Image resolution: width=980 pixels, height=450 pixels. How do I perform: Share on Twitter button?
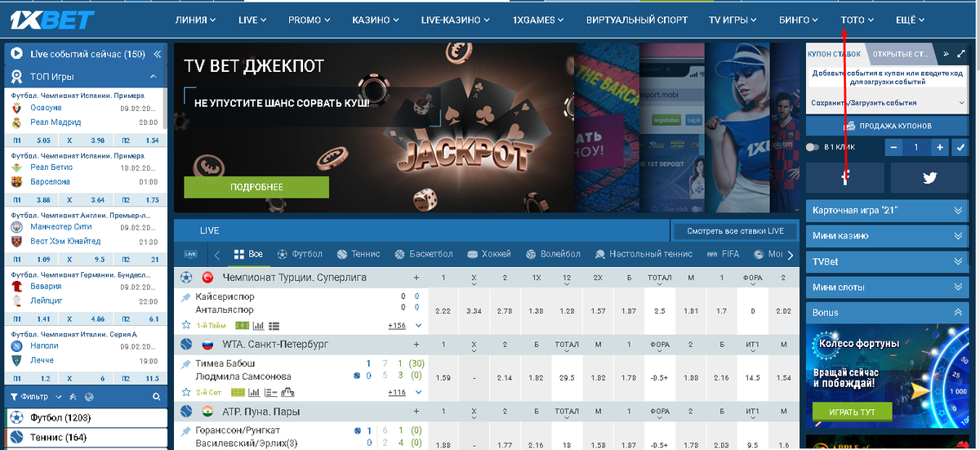(929, 177)
